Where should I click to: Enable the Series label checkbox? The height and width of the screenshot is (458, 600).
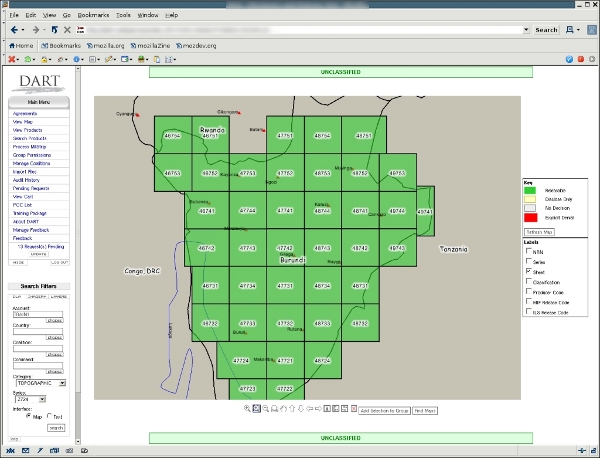pos(529,261)
